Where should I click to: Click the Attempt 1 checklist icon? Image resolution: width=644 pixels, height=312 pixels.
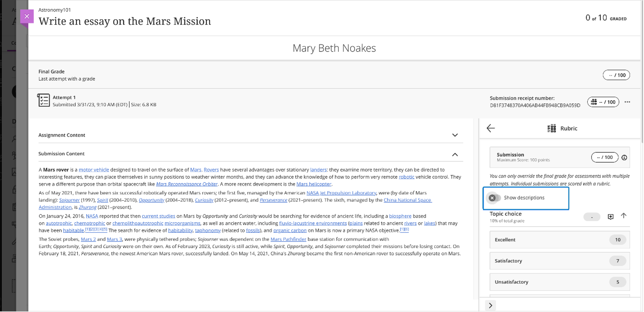pyautogui.click(x=44, y=100)
